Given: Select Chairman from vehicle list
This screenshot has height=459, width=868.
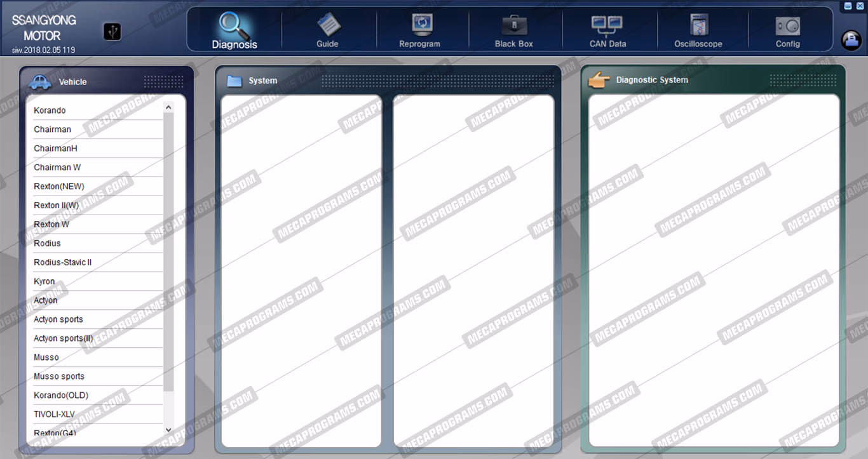Looking at the screenshot, I should [98, 130].
